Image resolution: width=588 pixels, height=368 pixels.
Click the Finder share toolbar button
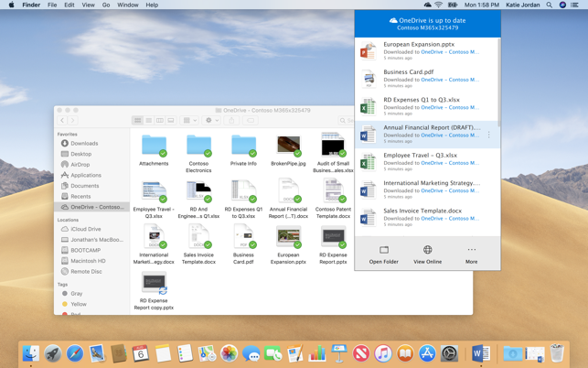(x=231, y=120)
